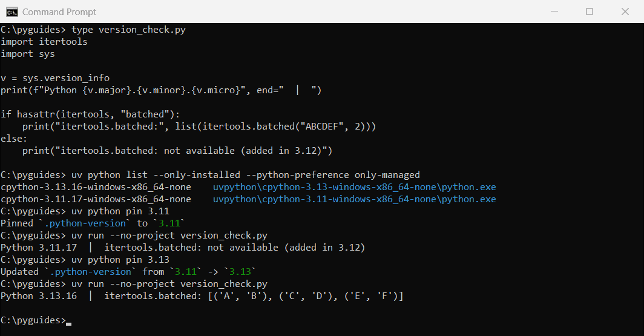
Task: Click the 'import sys' line
Action: point(27,54)
